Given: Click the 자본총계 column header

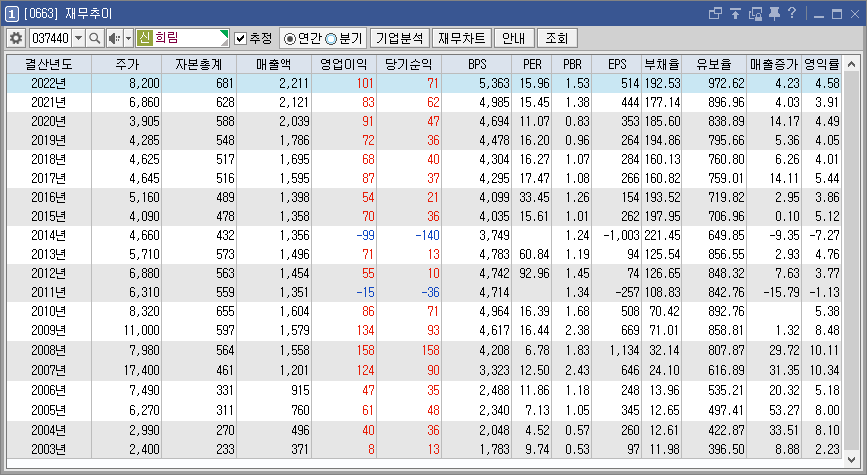Looking at the screenshot, I should [199, 64].
